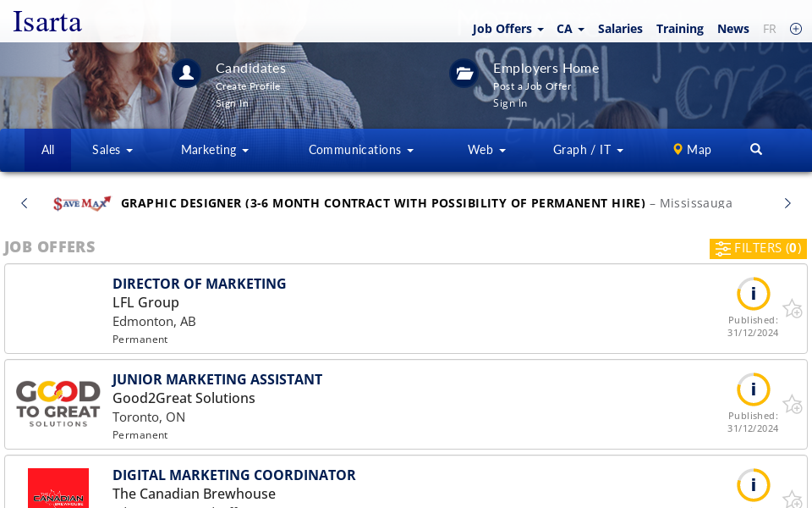812x508 pixels.
Task: Open the search with the magnifying glass icon
Action: (755, 149)
